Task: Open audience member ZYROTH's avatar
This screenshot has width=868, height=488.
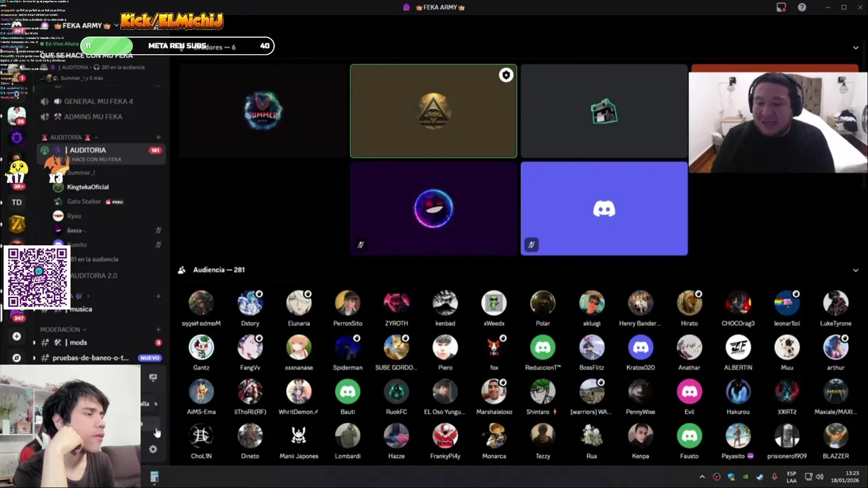Action: pos(396,304)
